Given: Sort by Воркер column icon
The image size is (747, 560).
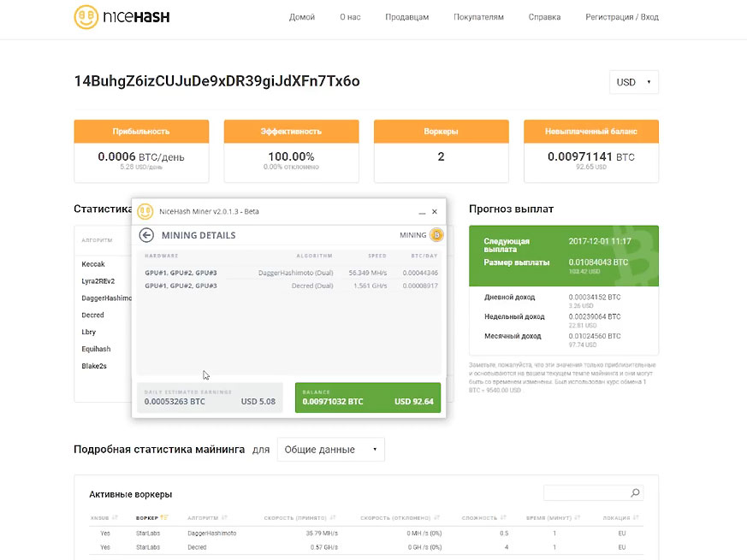Looking at the screenshot, I should click(x=164, y=517).
